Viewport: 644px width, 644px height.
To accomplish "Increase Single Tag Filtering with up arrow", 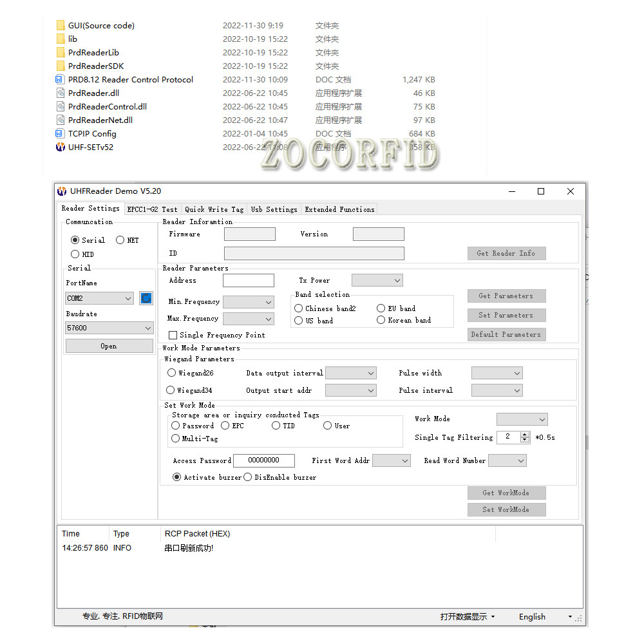I will [524, 435].
